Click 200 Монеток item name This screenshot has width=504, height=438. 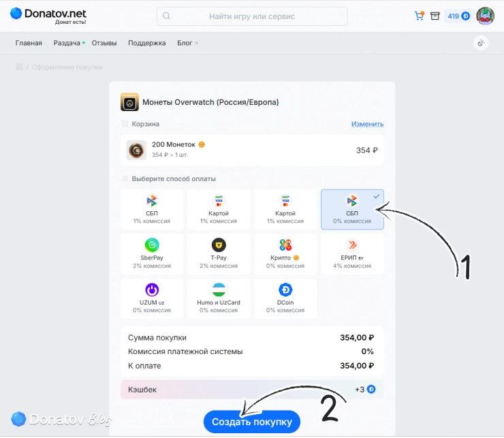click(x=174, y=144)
